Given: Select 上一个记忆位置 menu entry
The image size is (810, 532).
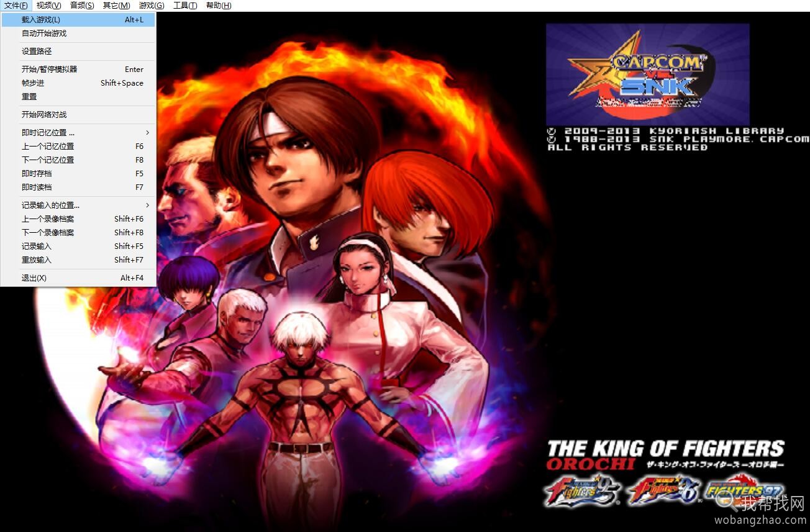Looking at the screenshot, I should point(78,147).
